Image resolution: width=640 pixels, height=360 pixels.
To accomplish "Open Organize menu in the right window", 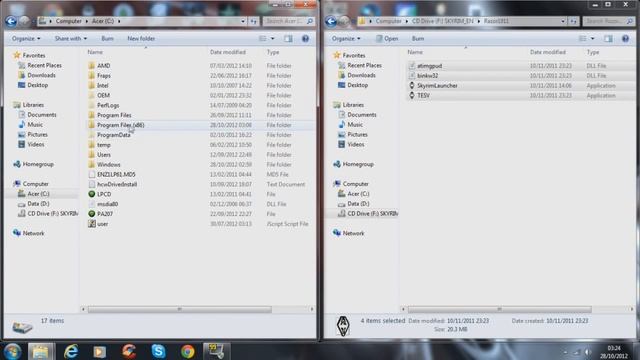I will 346,38.
